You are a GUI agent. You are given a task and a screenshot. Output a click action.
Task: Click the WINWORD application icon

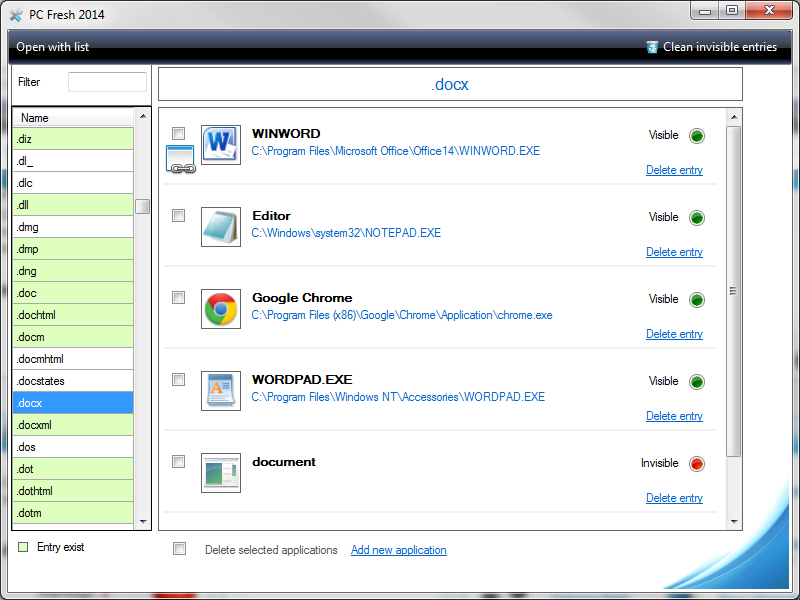220,145
